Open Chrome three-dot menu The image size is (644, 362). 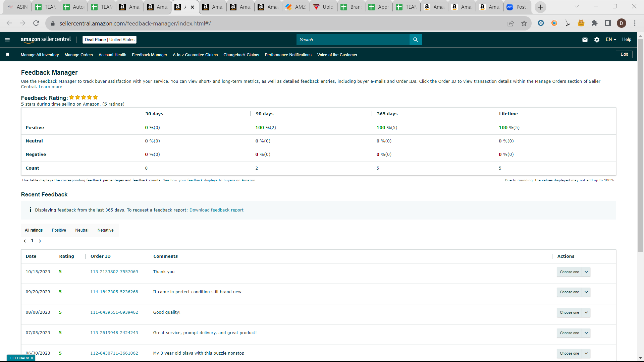point(635,23)
